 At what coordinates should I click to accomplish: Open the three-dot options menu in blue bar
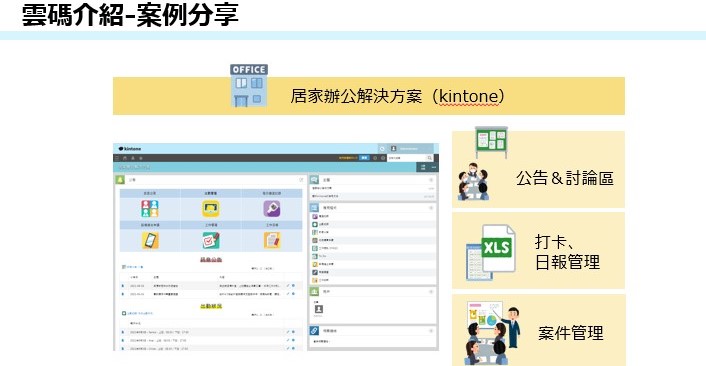(x=434, y=167)
